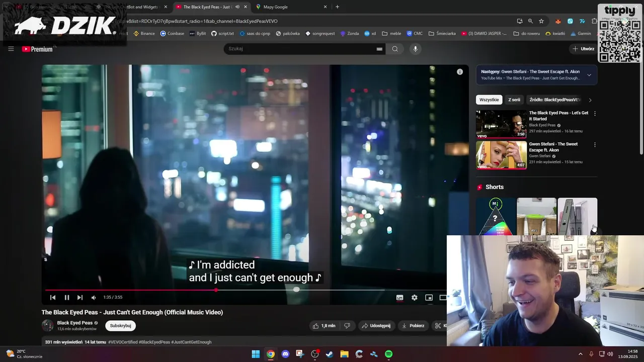Skip to the next video in player
Viewport: 644px width, 362px height.
[80, 298]
